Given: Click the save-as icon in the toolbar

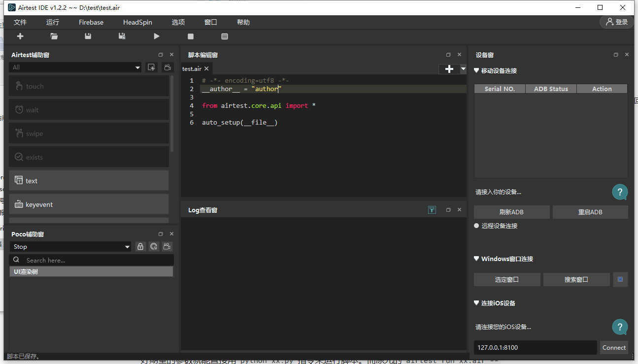Looking at the screenshot, I should pyautogui.click(x=122, y=36).
